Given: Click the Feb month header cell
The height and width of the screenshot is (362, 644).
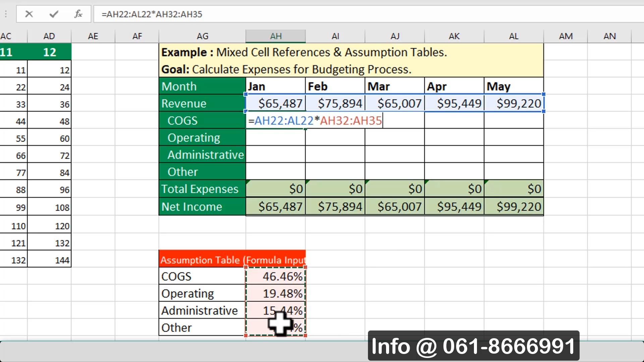Looking at the screenshot, I should click(x=335, y=86).
